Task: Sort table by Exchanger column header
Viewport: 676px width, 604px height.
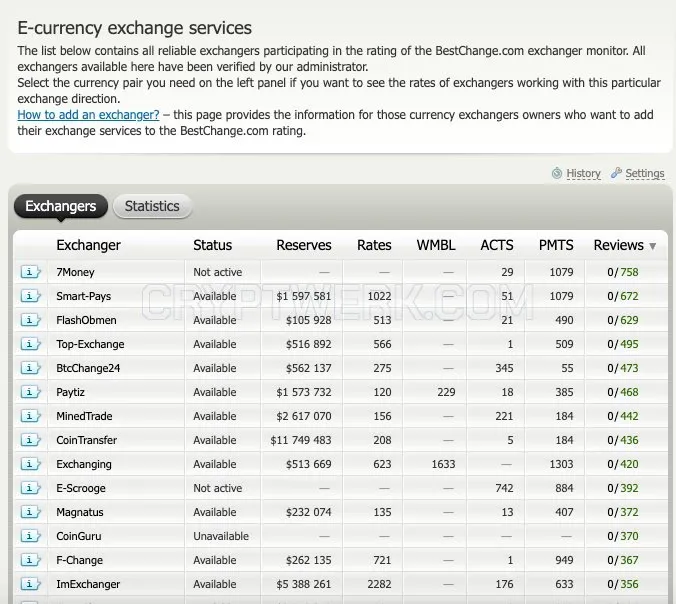Action: pos(88,245)
